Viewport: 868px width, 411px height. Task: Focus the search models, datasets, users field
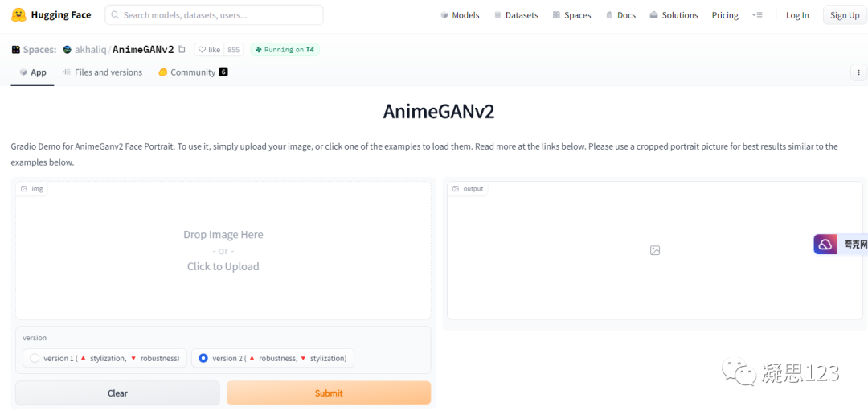215,15
